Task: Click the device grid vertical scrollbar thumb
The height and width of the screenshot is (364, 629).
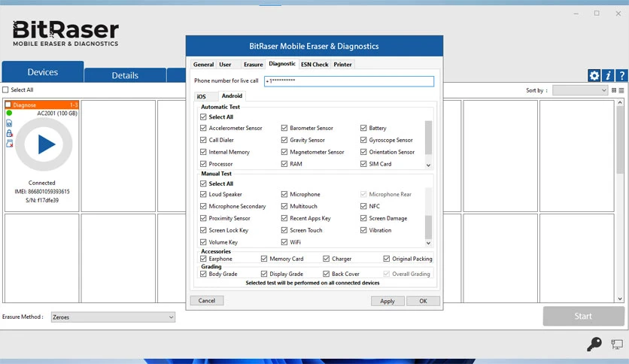Action: pyautogui.click(x=620, y=141)
